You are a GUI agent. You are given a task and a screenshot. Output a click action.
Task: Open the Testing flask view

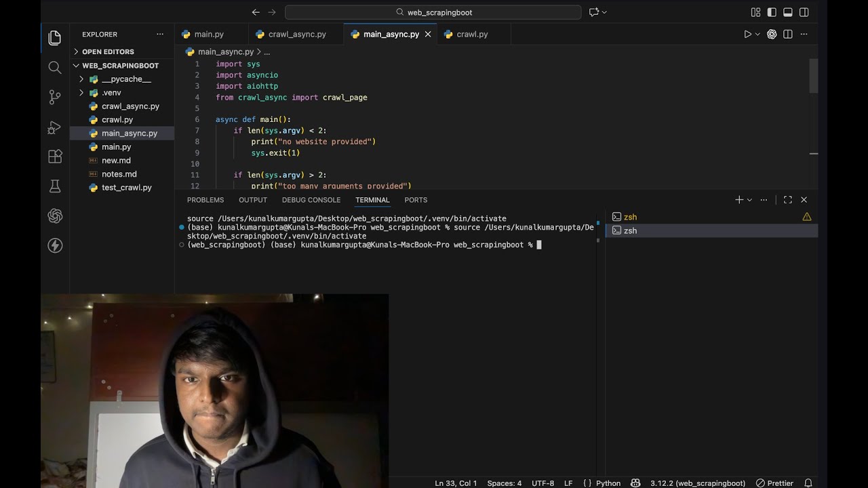[55, 186]
